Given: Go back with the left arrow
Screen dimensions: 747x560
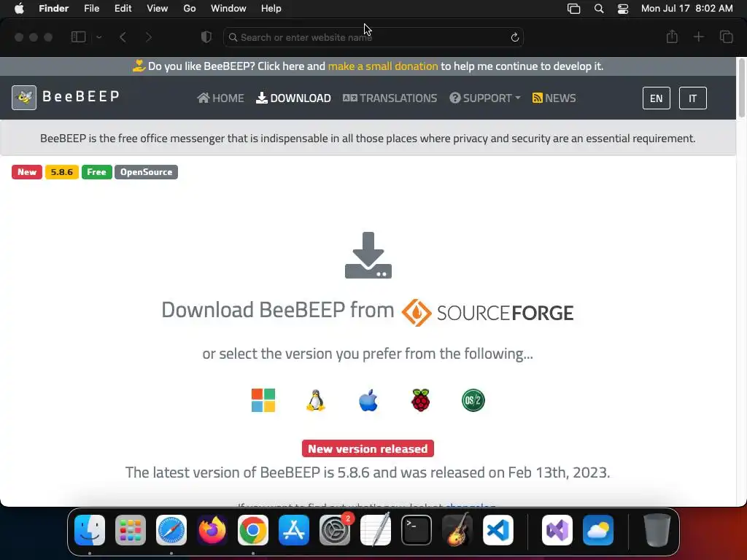Looking at the screenshot, I should click(123, 37).
